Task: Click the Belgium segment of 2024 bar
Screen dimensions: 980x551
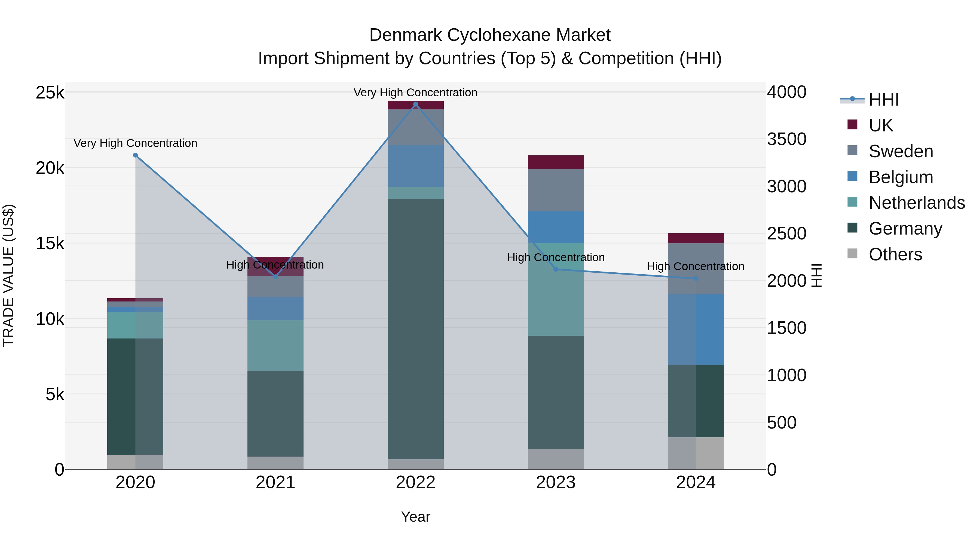Action: coord(696,329)
